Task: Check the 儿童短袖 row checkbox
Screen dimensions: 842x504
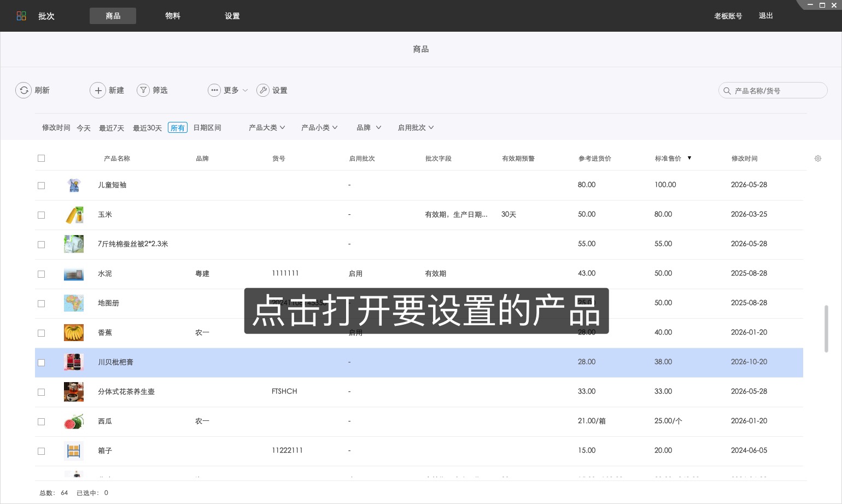Action: coord(41,185)
